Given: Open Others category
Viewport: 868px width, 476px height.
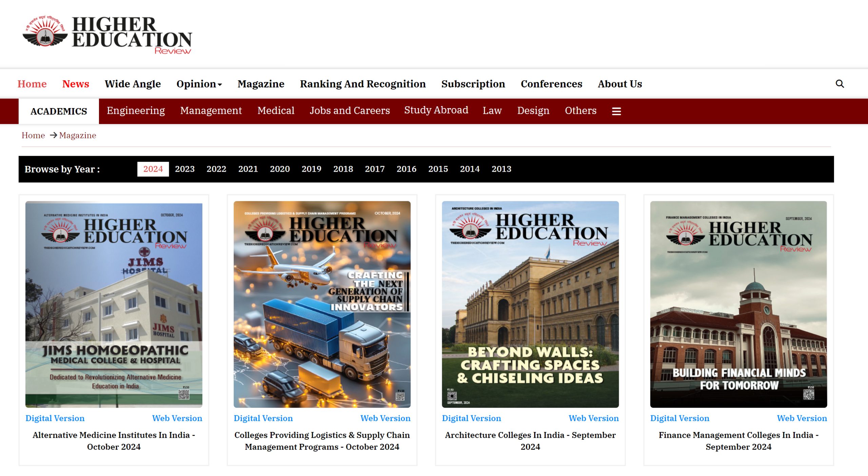Looking at the screenshot, I should click(580, 111).
